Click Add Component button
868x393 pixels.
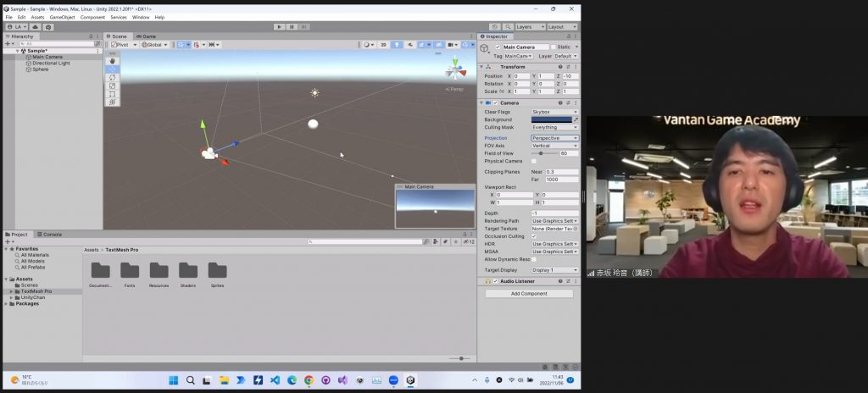529,293
